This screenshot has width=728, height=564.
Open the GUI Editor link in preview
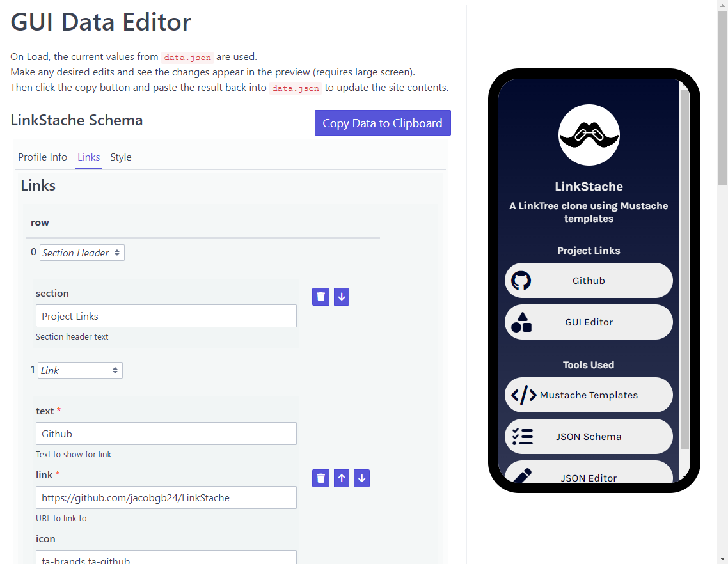589,322
